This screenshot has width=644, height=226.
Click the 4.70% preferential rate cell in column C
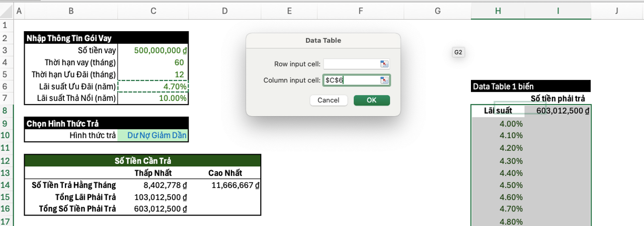(x=153, y=86)
